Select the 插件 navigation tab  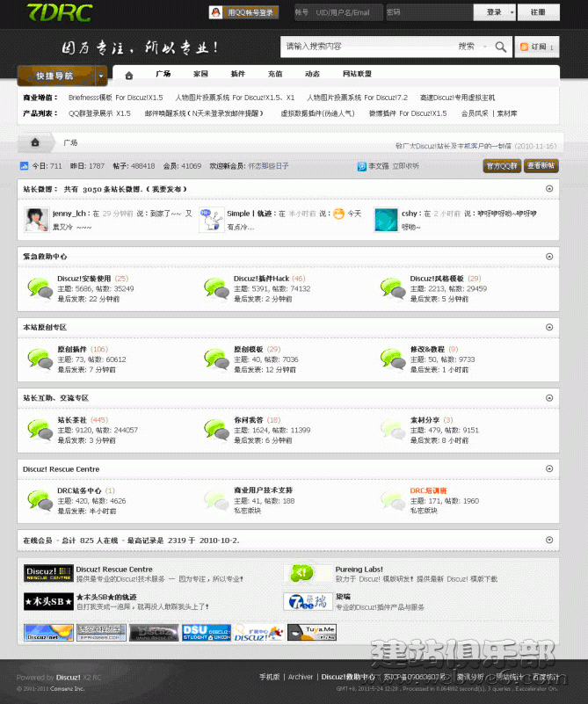pos(238,74)
